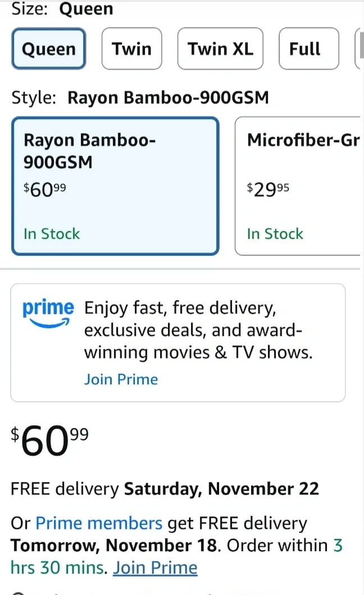Screen dimensions: 364x595
Task: Select the Rayon Bamboo-900GSM style card
Action: click(x=115, y=185)
